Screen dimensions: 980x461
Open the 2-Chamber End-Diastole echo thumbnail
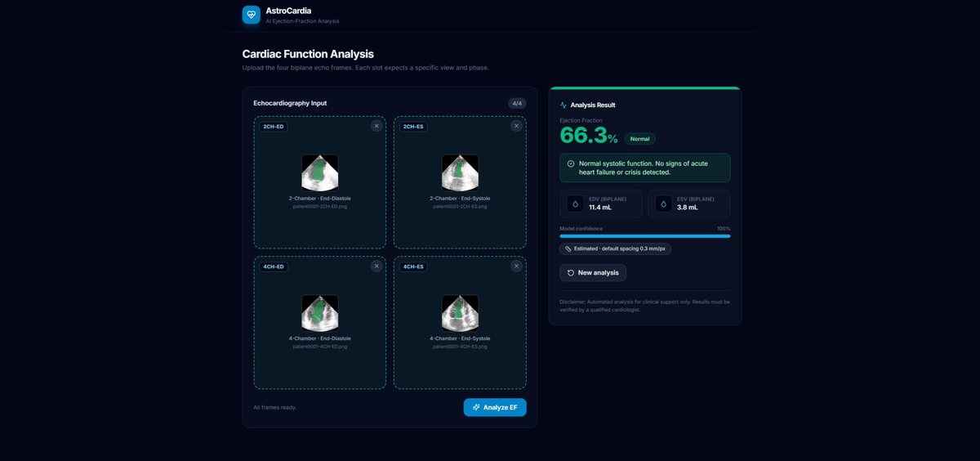(320, 173)
